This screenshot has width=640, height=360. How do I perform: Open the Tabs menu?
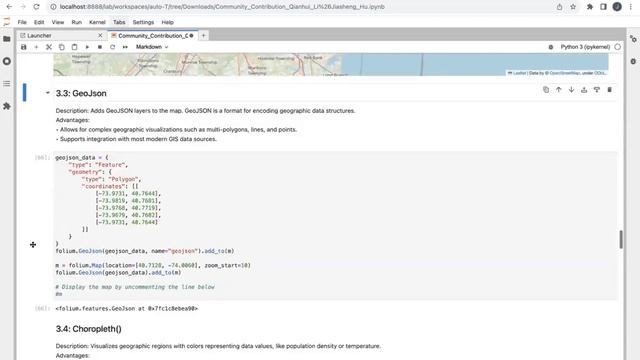(119, 22)
